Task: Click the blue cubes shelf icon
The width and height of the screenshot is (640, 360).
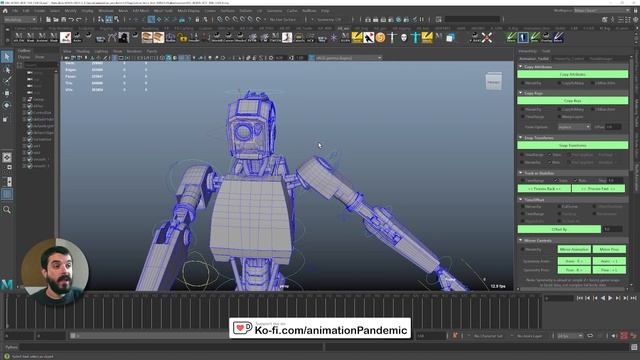Action: pyautogui.click(x=450, y=38)
